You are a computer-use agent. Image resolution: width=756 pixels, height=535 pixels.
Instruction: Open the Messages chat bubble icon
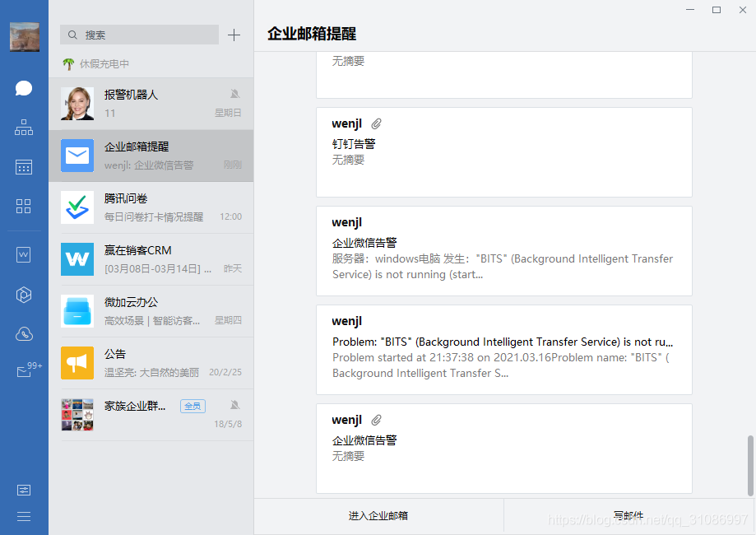[x=24, y=89]
